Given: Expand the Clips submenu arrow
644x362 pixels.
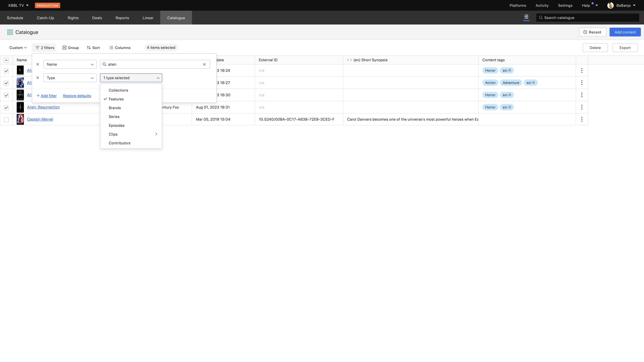Looking at the screenshot, I should [156, 134].
